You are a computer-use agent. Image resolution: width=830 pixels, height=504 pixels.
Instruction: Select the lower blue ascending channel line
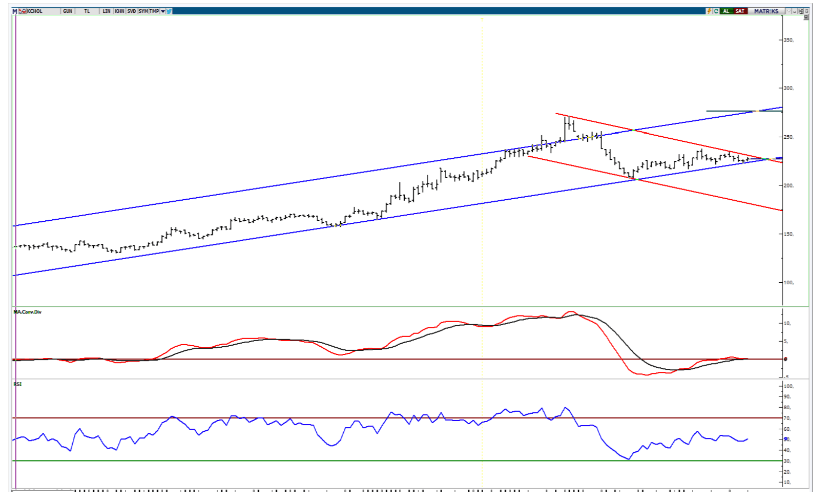398,217
